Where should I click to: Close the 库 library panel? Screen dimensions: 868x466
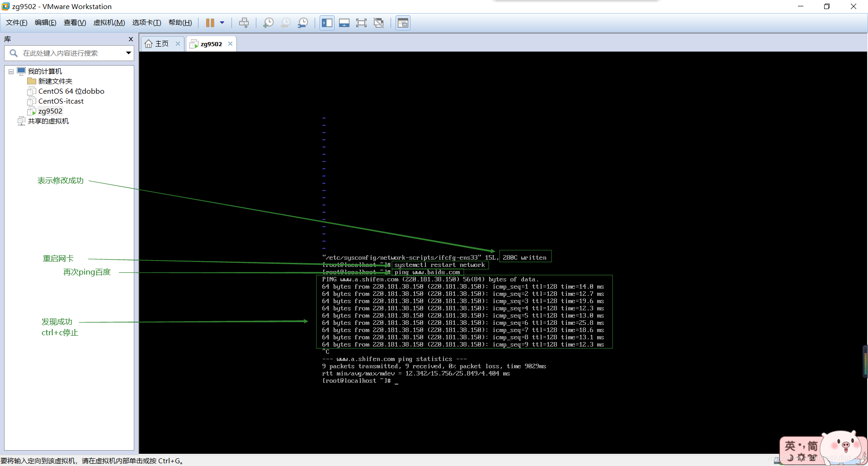click(x=131, y=39)
